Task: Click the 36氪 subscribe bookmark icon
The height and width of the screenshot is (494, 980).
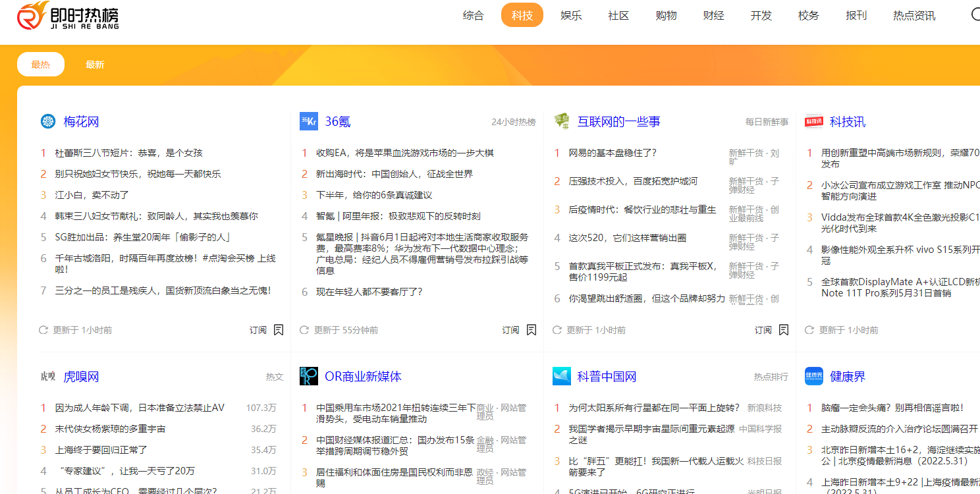Action: click(x=531, y=330)
